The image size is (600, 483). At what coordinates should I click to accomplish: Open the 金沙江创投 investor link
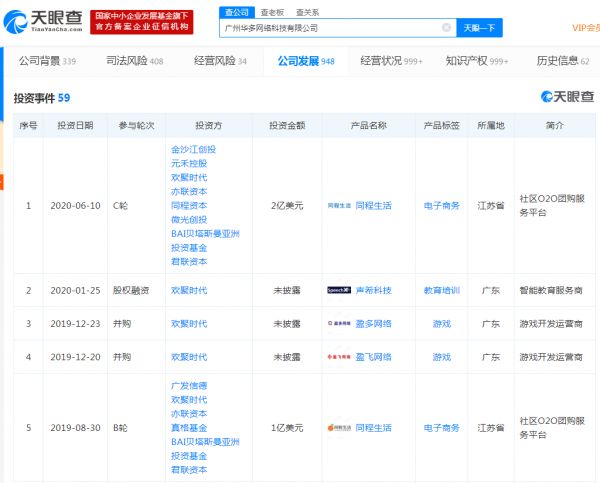coord(193,149)
